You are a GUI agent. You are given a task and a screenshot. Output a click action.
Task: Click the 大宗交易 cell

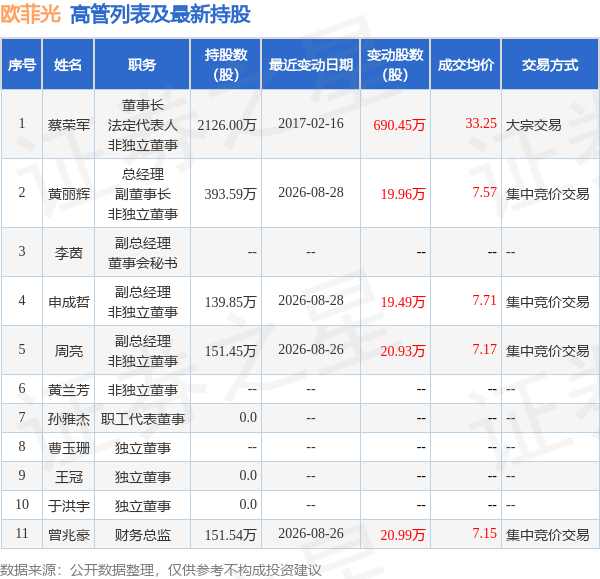pos(533,125)
